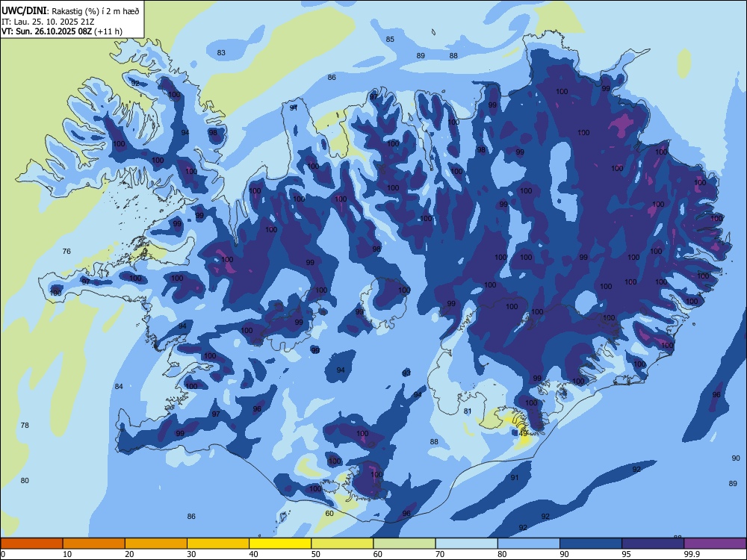This screenshot has width=747, height=560.
Task: Select the golden 30-40 legend swatch
Action: [218, 544]
